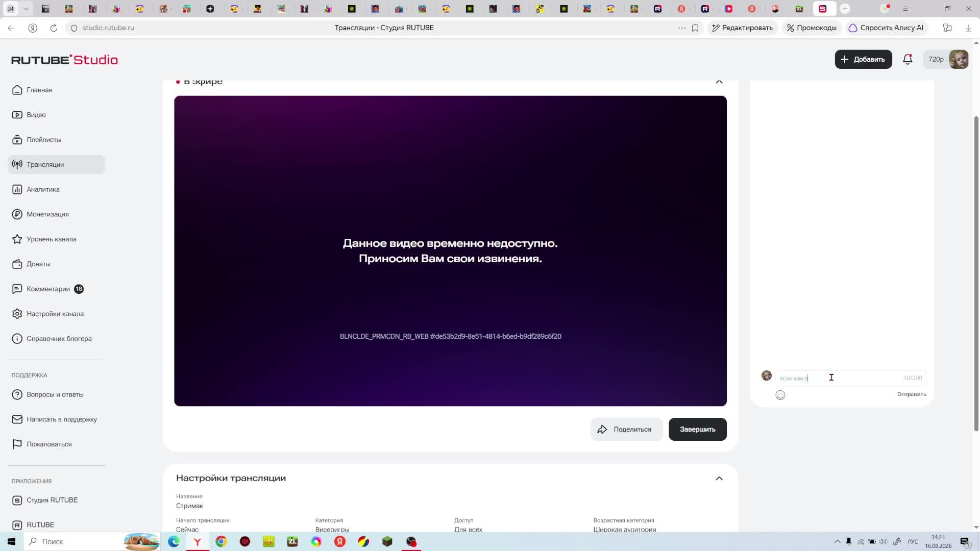The width and height of the screenshot is (980, 551).
Task: Open Аналитика page
Action: pyautogui.click(x=56, y=189)
